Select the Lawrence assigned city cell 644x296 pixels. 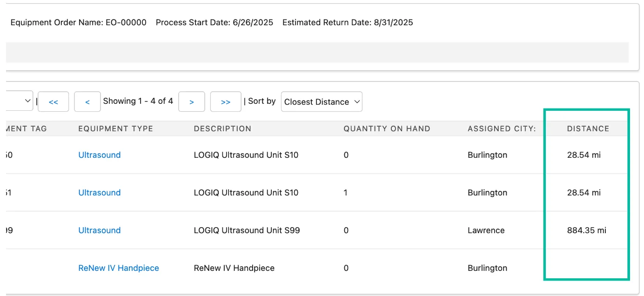pyautogui.click(x=486, y=230)
